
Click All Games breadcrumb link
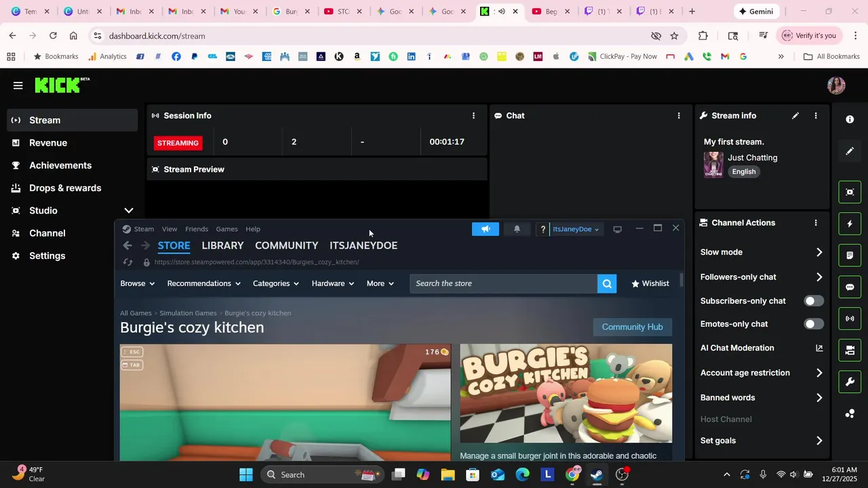[x=136, y=313]
